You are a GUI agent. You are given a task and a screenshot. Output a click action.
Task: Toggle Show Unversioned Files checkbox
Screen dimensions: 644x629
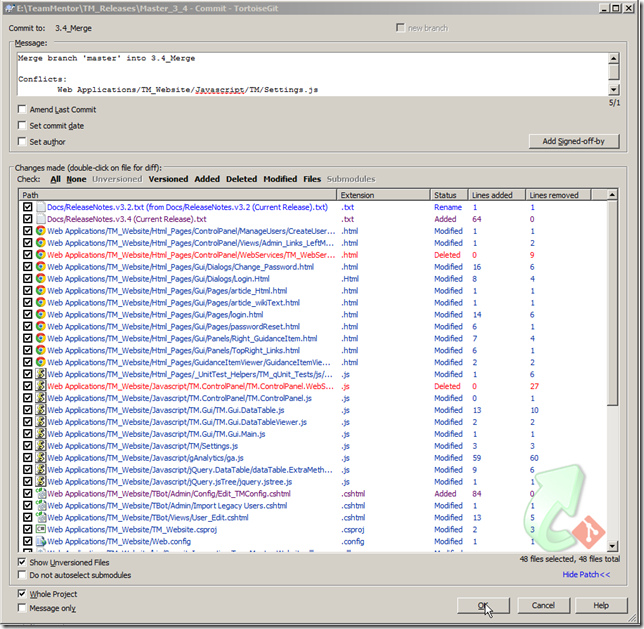[22, 562]
